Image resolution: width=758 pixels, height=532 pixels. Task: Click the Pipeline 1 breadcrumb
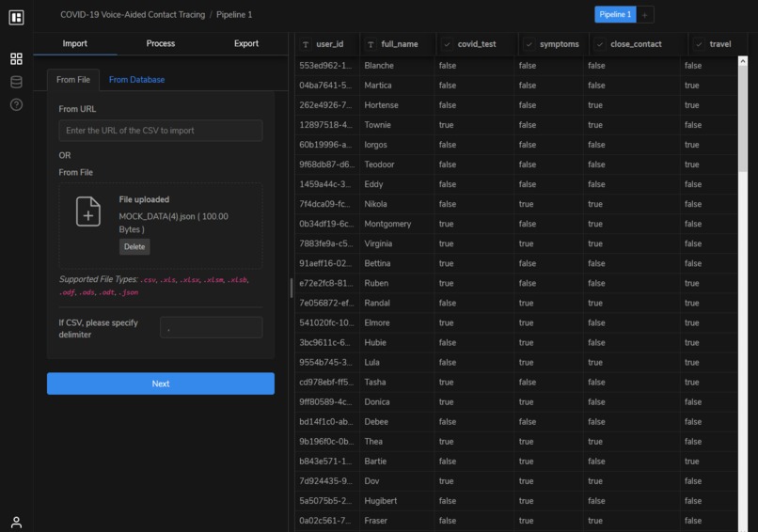coord(234,15)
